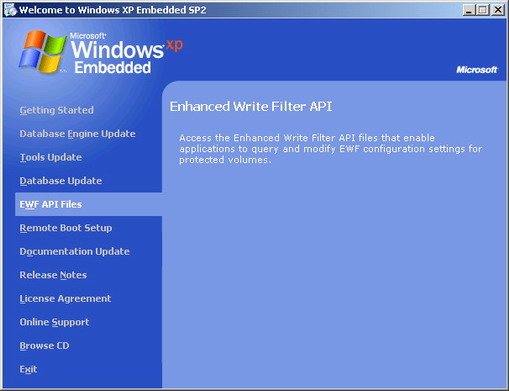
Task: Close the Welcome window
Action: pyautogui.click(x=498, y=10)
